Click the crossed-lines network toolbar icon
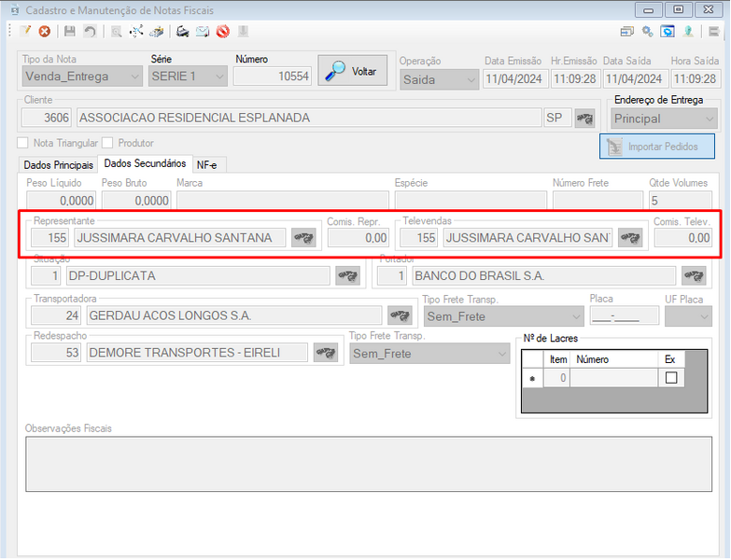This screenshot has height=560, width=731. point(136,31)
